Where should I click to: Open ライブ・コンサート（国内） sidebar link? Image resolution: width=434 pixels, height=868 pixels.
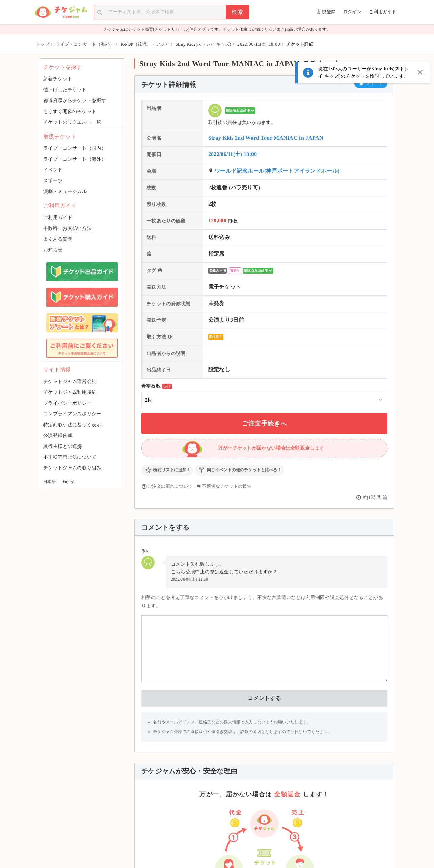[74, 148]
